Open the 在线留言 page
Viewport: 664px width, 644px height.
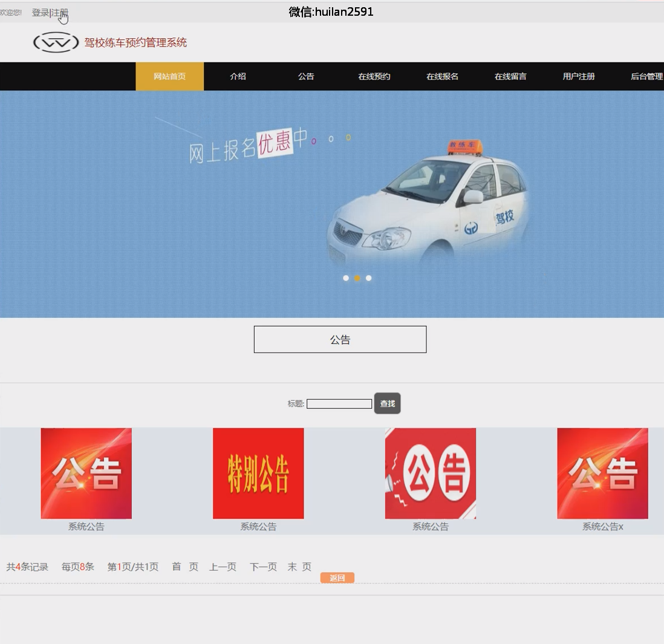point(510,76)
